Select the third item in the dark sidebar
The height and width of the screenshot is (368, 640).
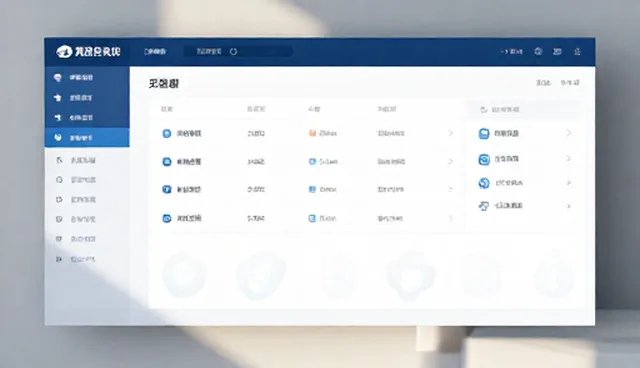tap(87, 117)
